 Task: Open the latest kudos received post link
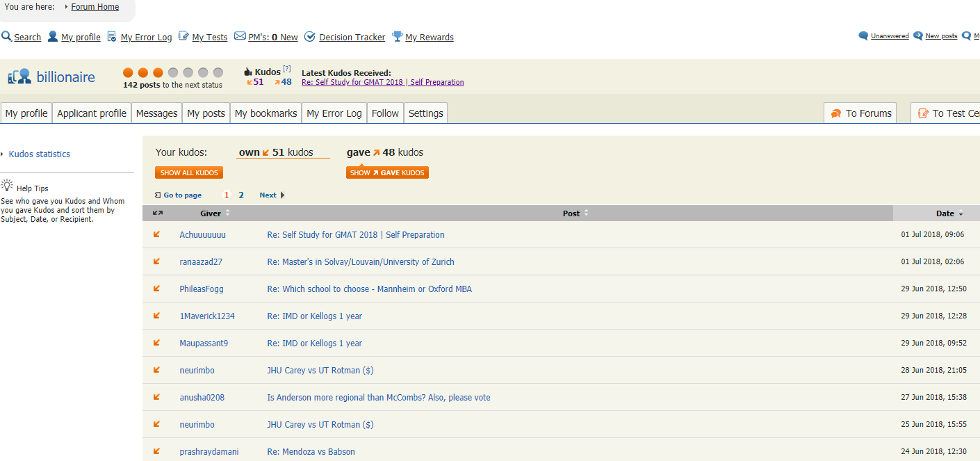tap(382, 82)
